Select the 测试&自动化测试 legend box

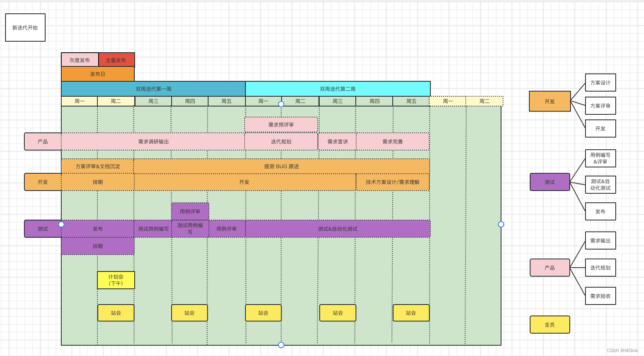point(600,185)
